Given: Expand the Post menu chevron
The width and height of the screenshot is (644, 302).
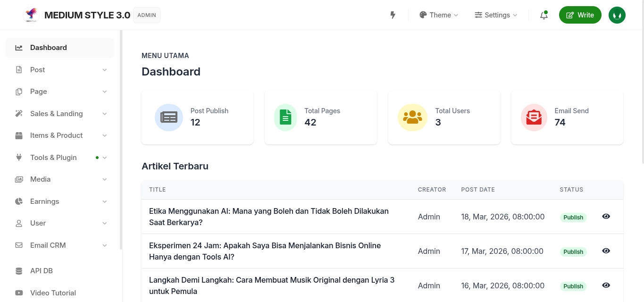Looking at the screenshot, I should (x=105, y=70).
